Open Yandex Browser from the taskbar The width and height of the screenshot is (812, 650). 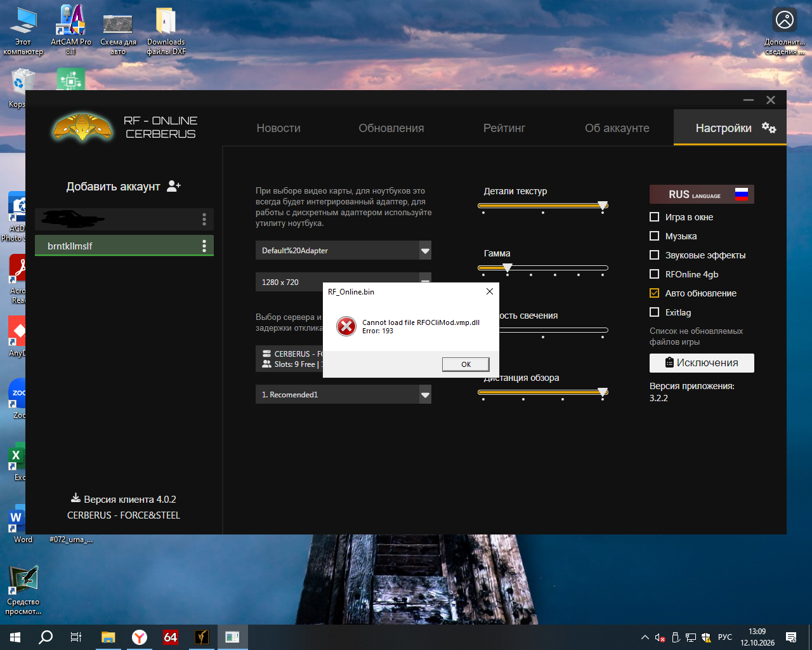[140, 637]
